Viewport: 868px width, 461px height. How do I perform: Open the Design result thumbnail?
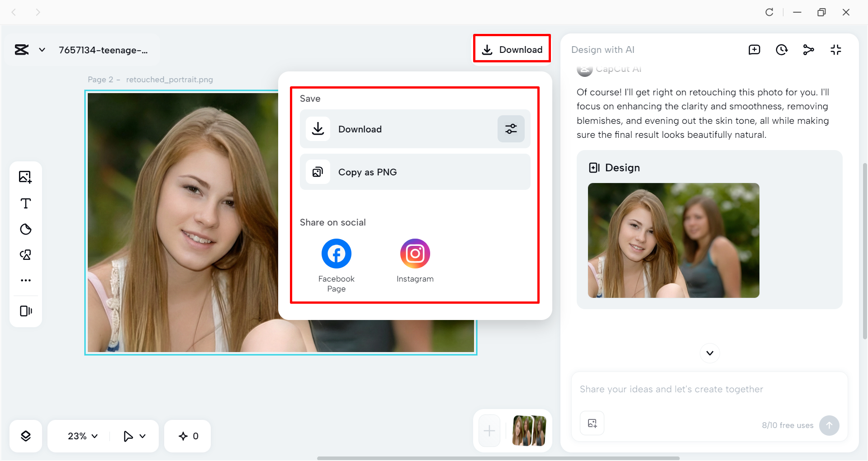click(x=674, y=240)
